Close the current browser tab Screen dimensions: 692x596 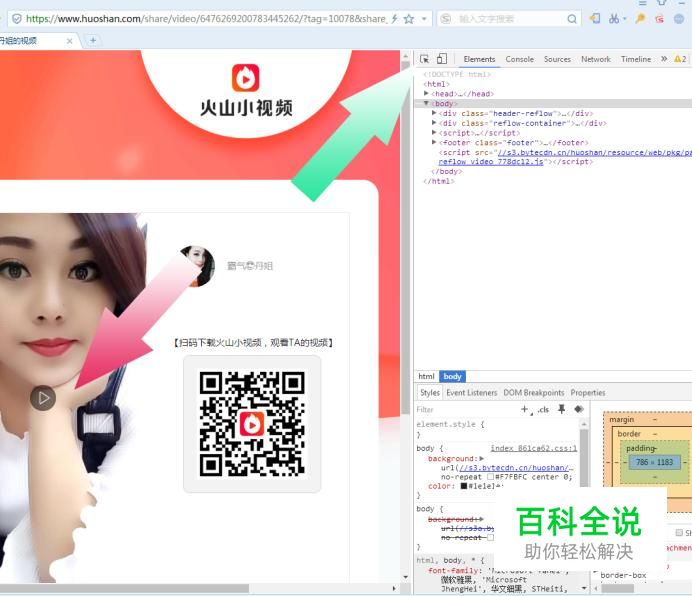click(69, 41)
